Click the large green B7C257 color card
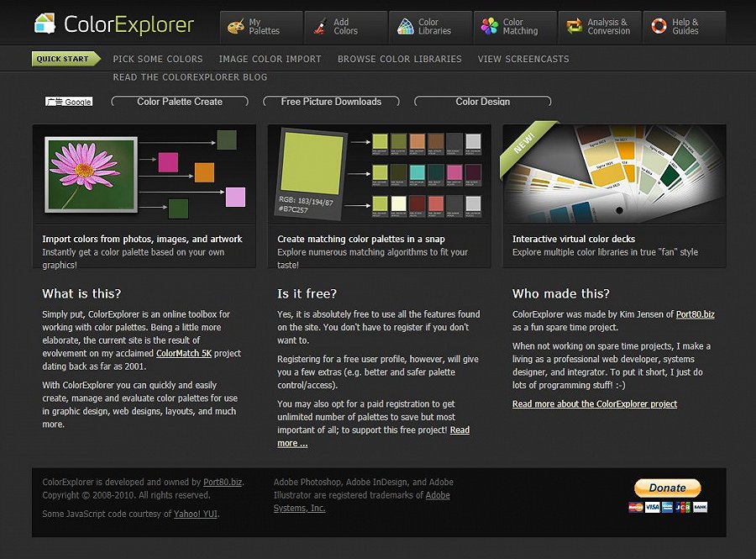756x559 pixels. coord(311,172)
